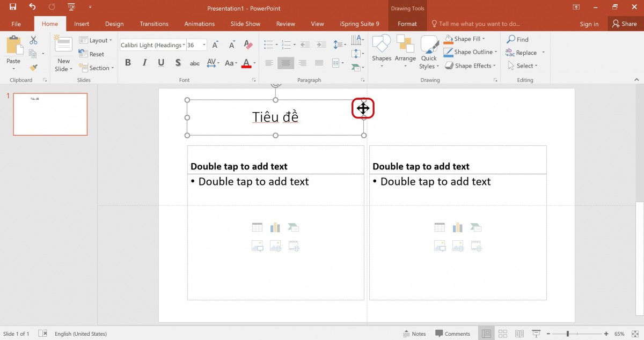Click the zoom slider handle
The height and width of the screenshot is (340, 644).
567,334
